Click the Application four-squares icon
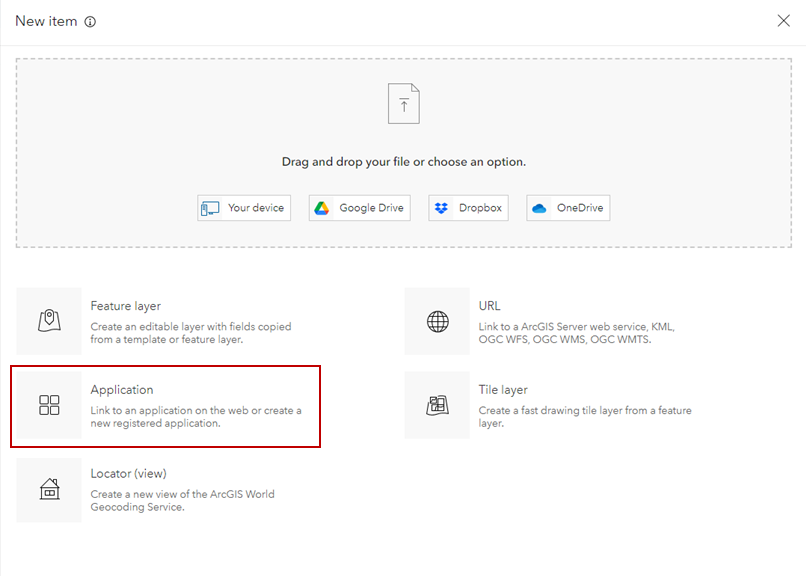 click(49, 405)
